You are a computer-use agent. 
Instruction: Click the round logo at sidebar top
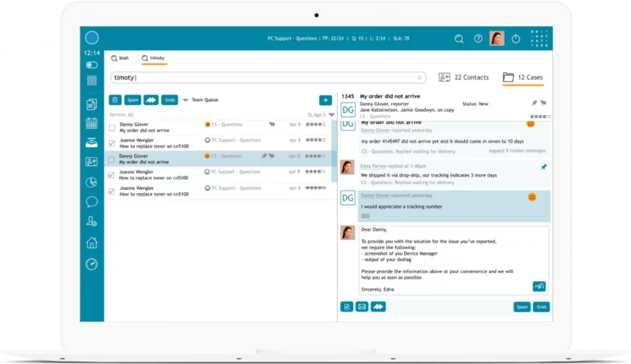(92, 38)
